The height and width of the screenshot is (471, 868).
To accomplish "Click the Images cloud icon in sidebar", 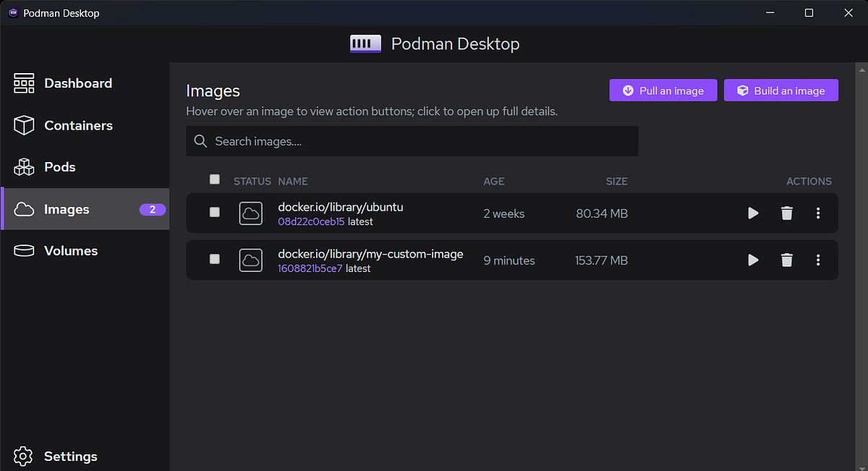I will pos(24,208).
